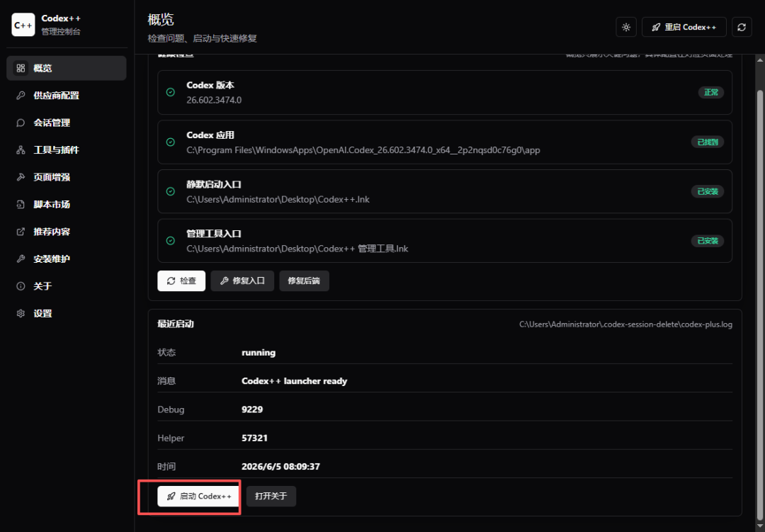
Task: Click the 修复后端 button
Action: pyautogui.click(x=304, y=281)
